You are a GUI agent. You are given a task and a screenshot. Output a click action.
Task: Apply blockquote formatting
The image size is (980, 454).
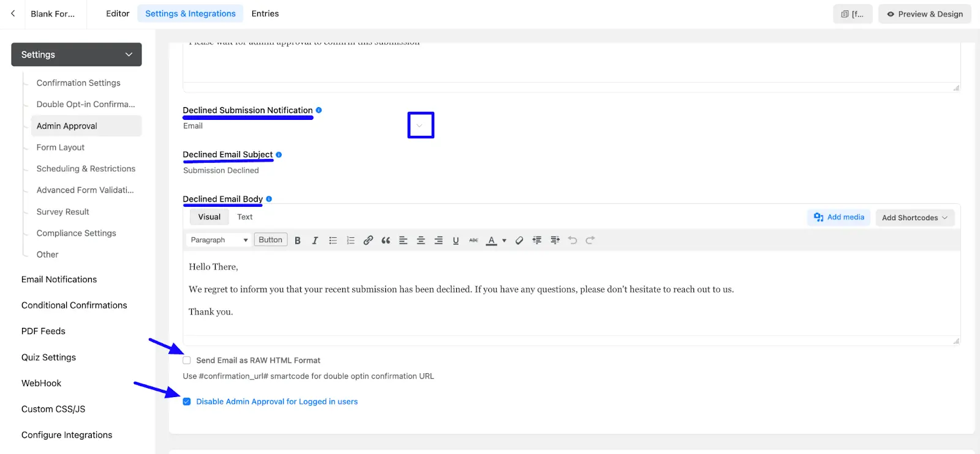tap(386, 240)
